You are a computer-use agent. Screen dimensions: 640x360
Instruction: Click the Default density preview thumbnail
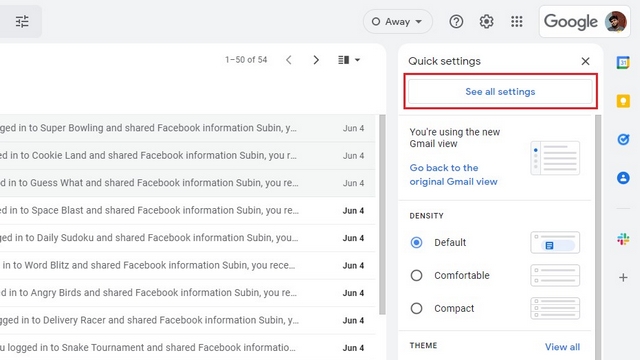pos(555,242)
